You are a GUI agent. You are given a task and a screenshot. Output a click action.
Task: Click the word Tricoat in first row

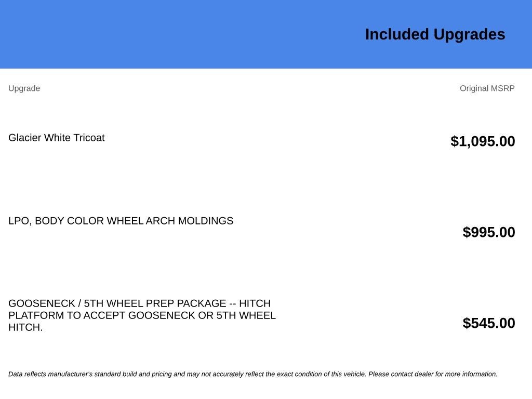click(x=89, y=138)
